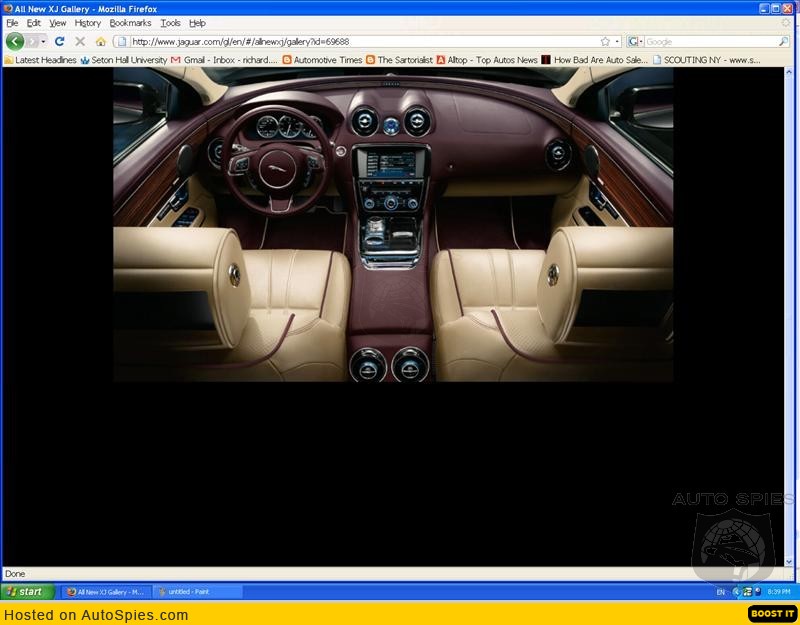
Task: Open the address bar URL history dropdown
Action: (x=617, y=41)
